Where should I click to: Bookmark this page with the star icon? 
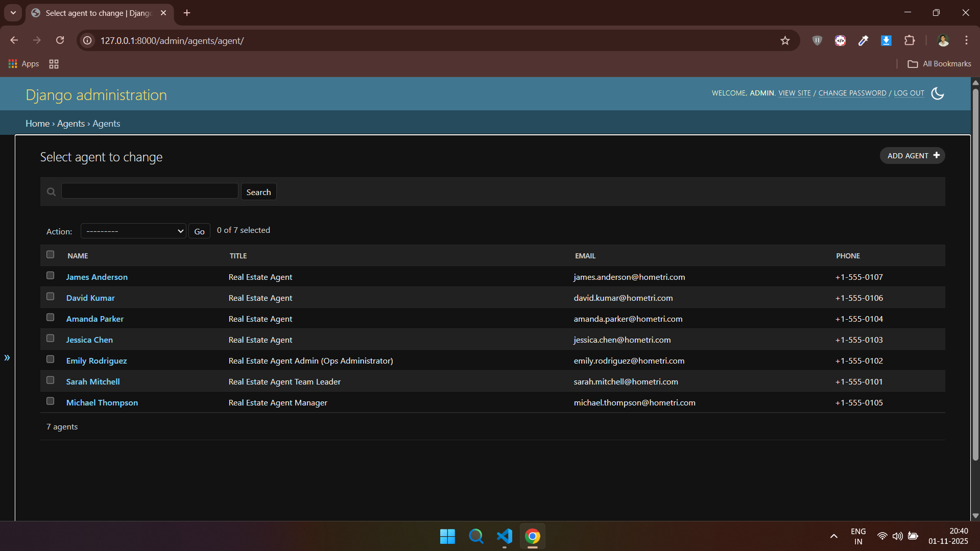(x=785, y=41)
